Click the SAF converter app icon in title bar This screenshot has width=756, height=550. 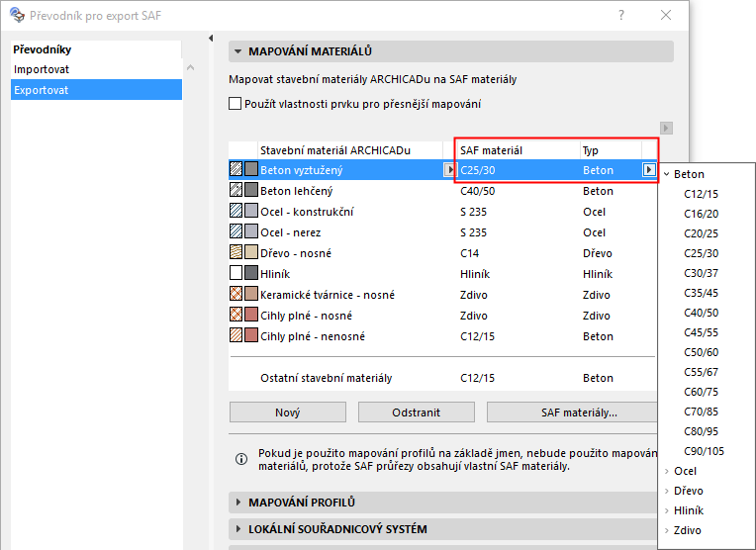[17, 15]
